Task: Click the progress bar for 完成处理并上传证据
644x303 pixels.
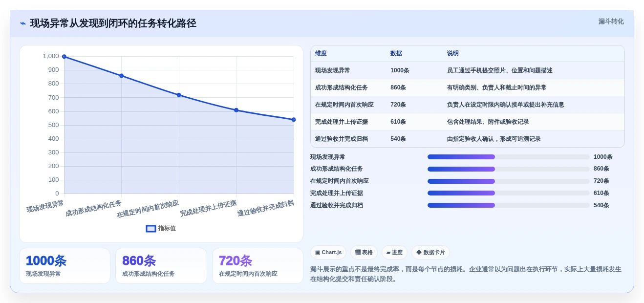Action: tap(509, 193)
